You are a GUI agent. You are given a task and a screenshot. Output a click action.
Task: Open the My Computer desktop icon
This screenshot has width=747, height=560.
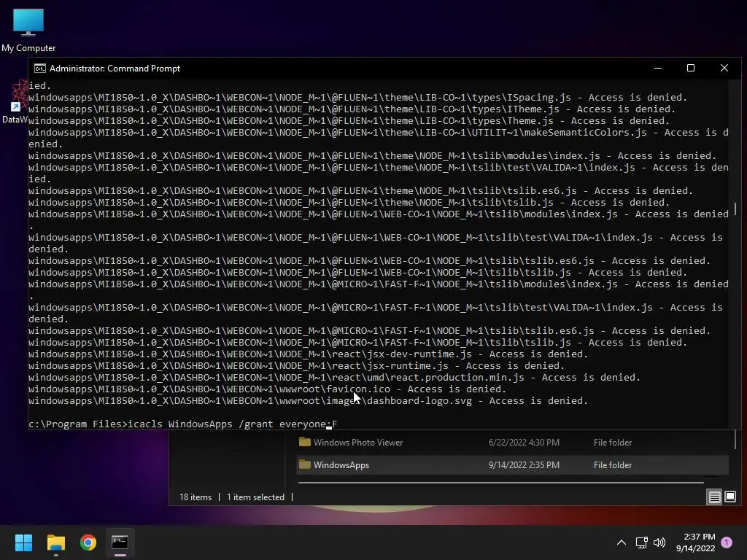click(x=28, y=31)
